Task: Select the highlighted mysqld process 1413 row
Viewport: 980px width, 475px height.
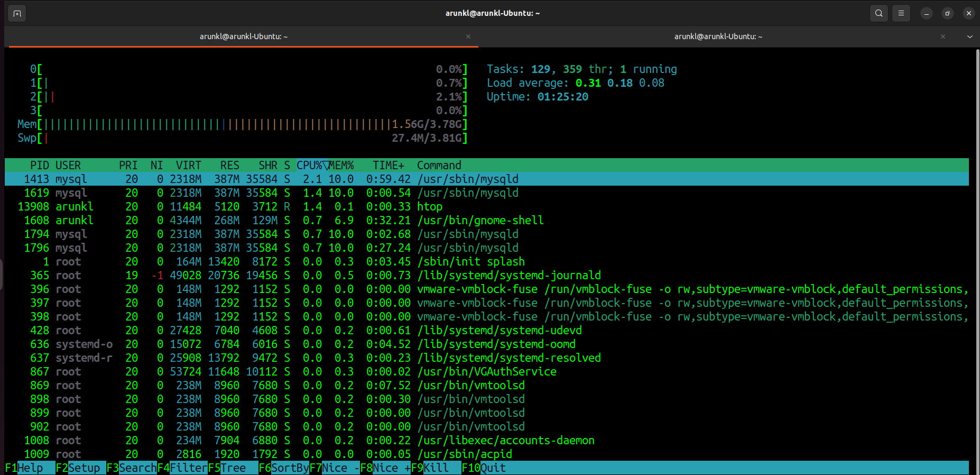Action: coord(487,179)
